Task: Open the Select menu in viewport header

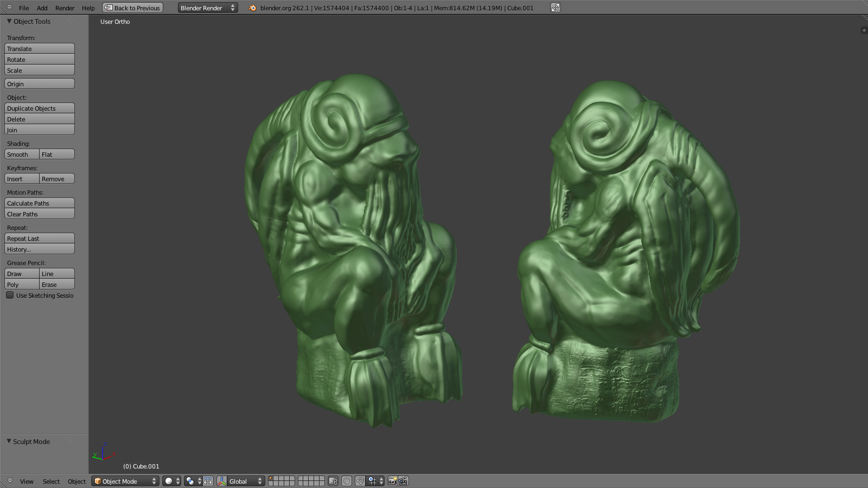Action: (x=51, y=481)
